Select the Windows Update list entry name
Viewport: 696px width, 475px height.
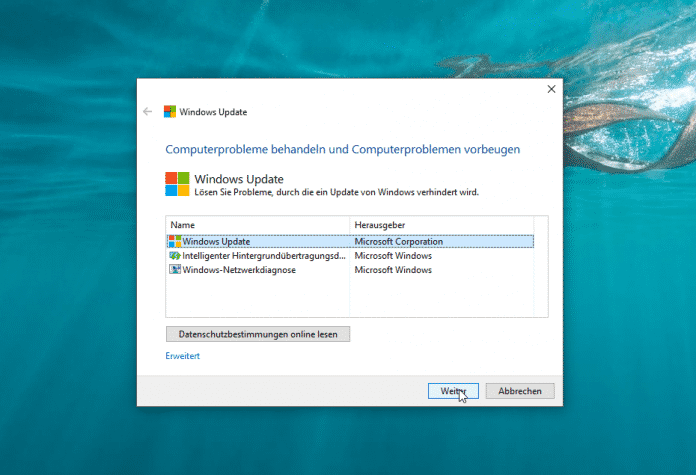(x=216, y=241)
